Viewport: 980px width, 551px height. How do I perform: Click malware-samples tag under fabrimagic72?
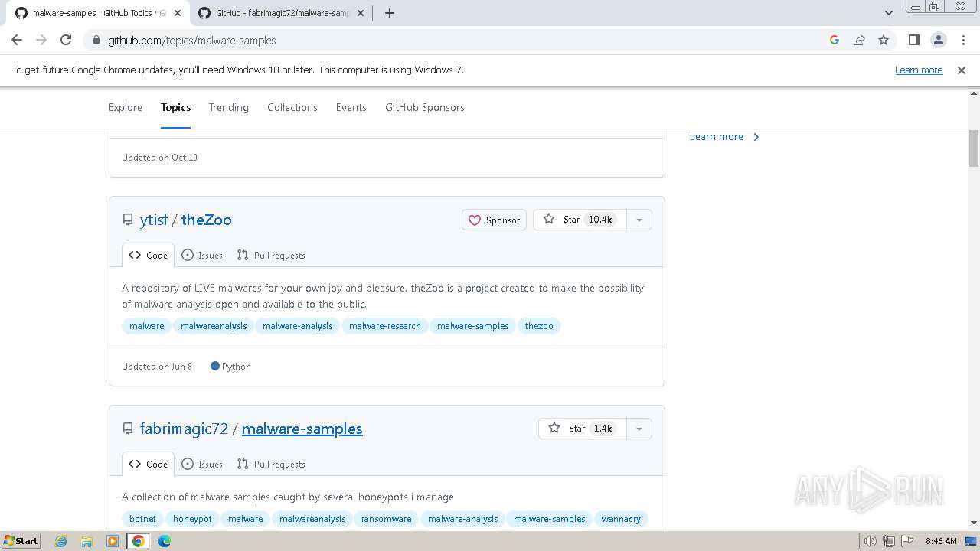550,519
